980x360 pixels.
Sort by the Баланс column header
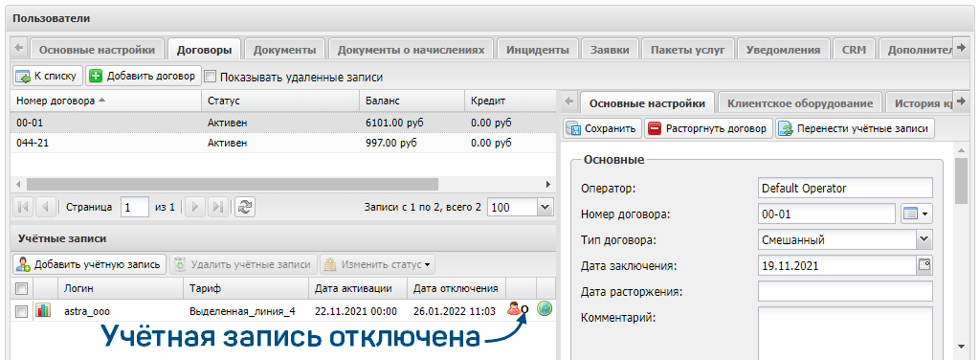tap(412, 101)
